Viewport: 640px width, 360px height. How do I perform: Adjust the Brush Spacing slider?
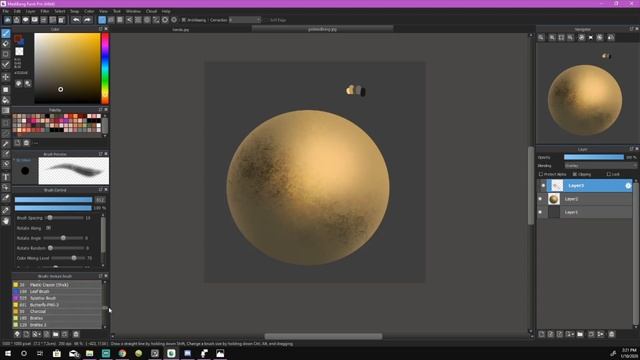pyautogui.click(x=64, y=218)
